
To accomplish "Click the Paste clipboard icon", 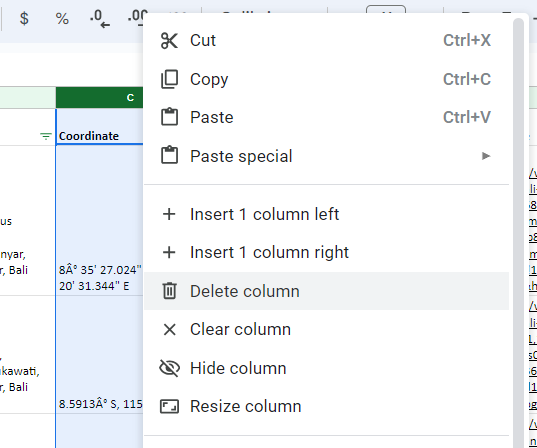I will pyautogui.click(x=169, y=117).
